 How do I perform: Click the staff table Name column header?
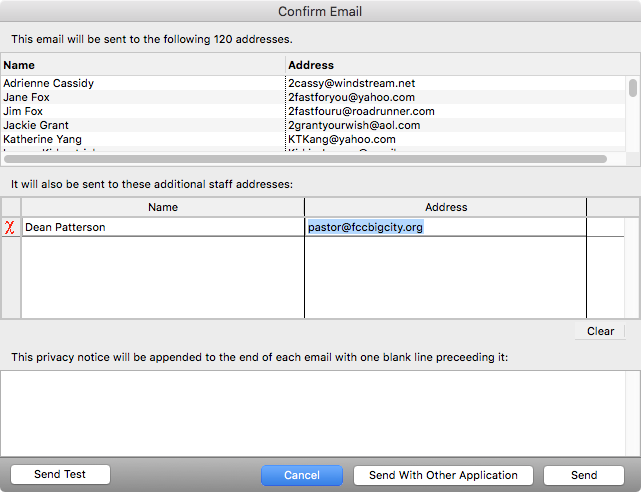(162, 207)
